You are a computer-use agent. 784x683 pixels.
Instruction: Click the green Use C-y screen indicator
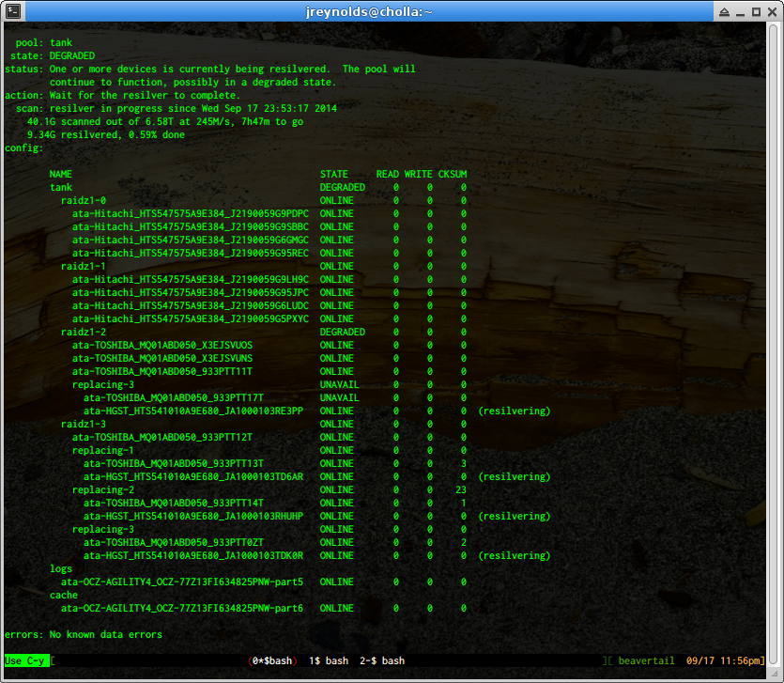click(23, 660)
